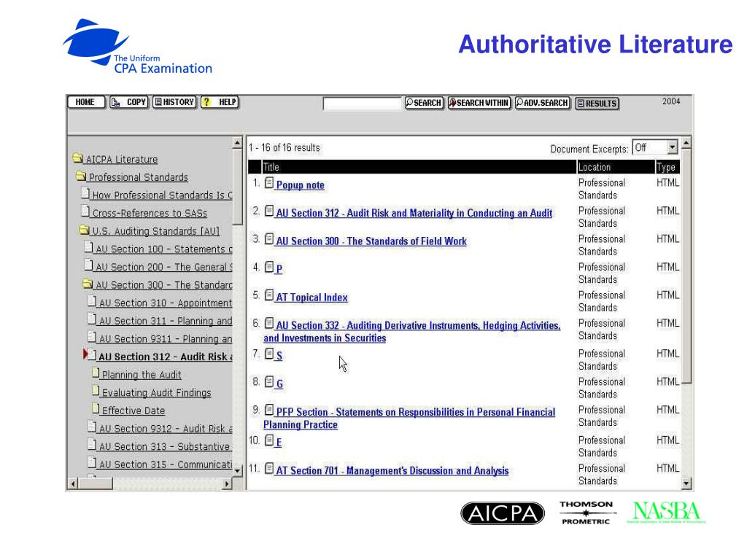This screenshot has width=747, height=560.
Task: Collapse the AICPA Literature folder icon
Action: [x=77, y=157]
